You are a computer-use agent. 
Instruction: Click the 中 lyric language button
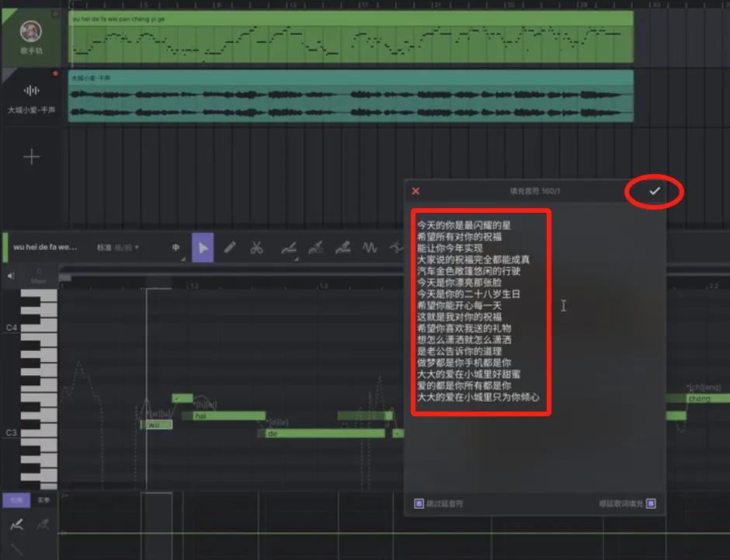coord(176,248)
